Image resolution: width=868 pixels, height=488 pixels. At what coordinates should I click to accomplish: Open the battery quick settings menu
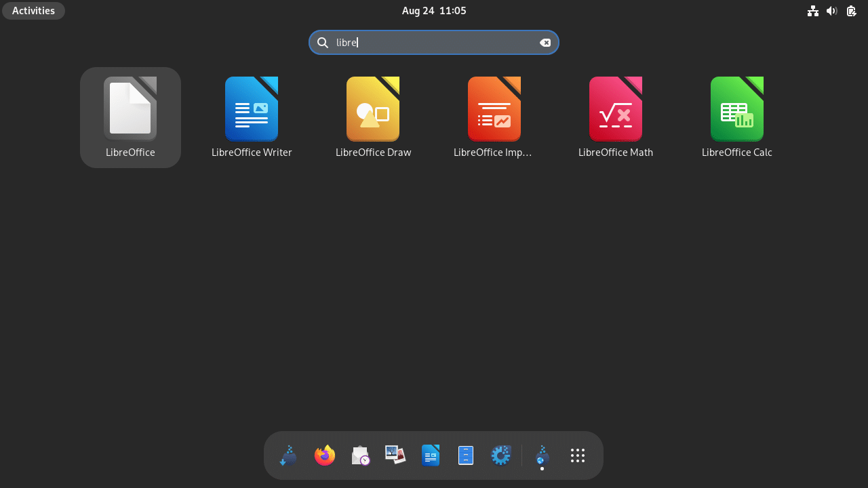click(851, 11)
